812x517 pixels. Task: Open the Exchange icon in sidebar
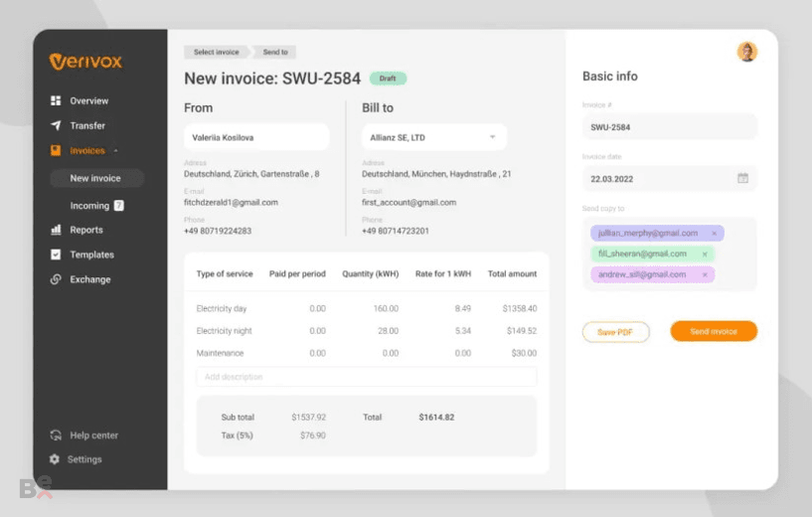point(56,279)
